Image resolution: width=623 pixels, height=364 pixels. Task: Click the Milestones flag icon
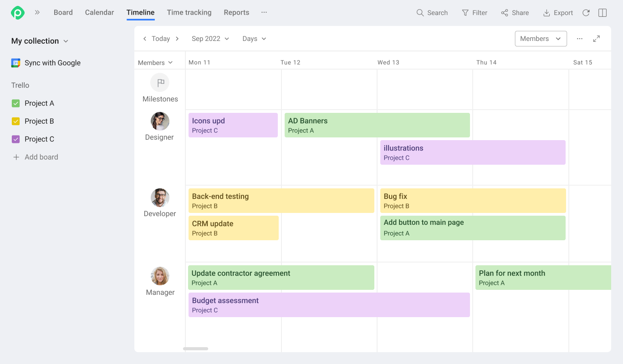pyautogui.click(x=160, y=83)
